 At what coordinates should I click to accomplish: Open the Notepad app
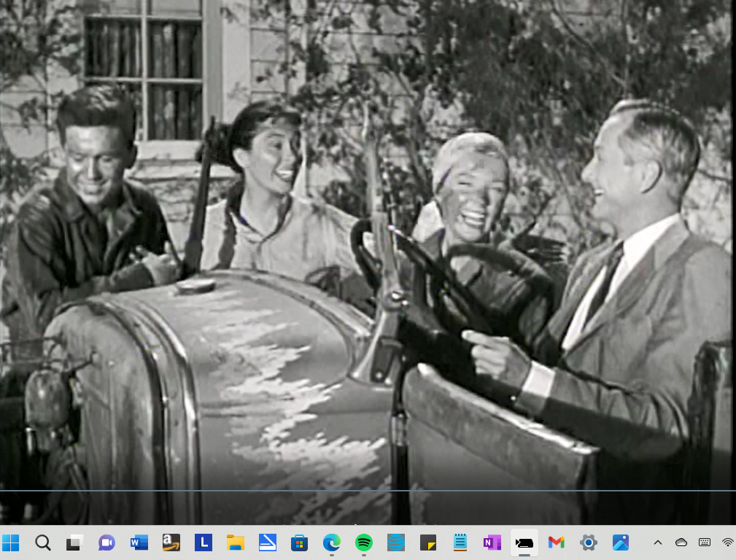[x=460, y=542]
